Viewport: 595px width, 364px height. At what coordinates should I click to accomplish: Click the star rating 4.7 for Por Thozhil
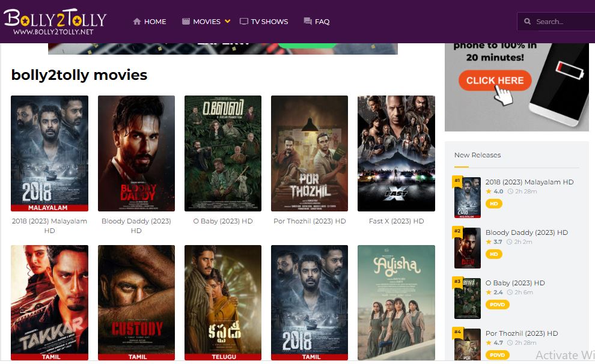(495, 343)
